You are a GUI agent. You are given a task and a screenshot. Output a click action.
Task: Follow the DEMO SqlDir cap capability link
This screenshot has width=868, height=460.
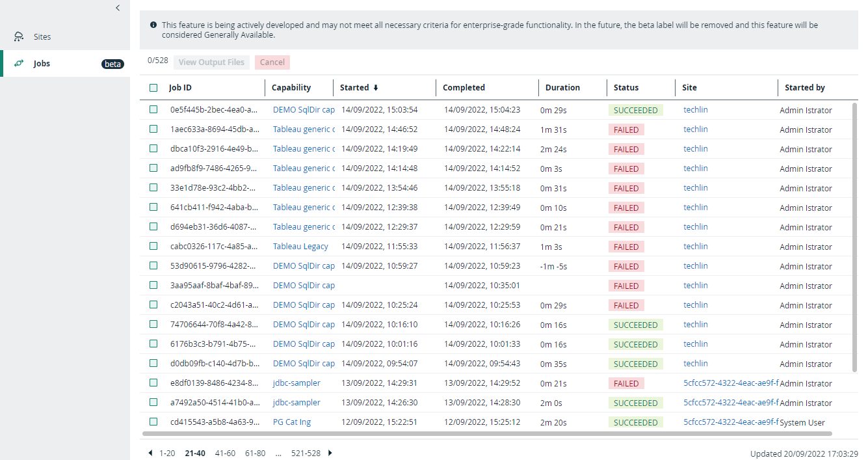click(x=303, y=109)
